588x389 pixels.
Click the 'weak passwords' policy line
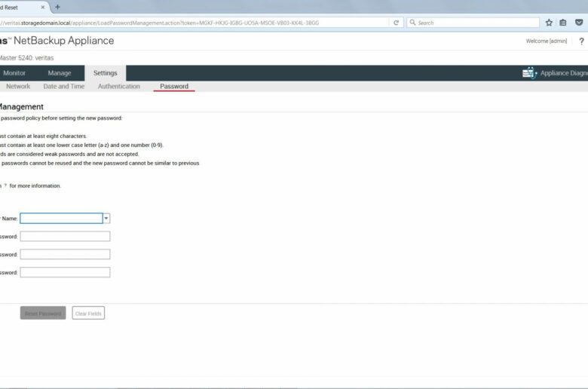point(69,155)
